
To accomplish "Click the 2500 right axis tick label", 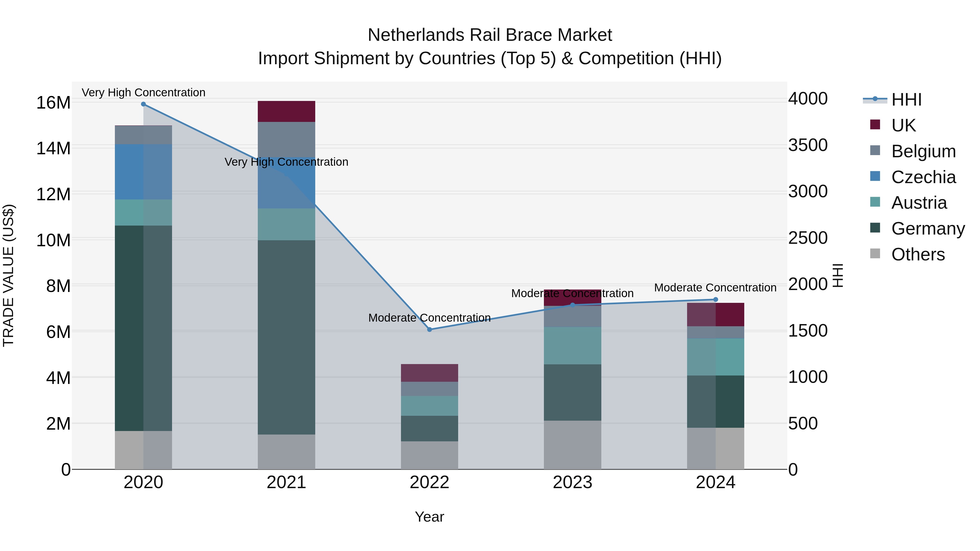I will [808, 238].
